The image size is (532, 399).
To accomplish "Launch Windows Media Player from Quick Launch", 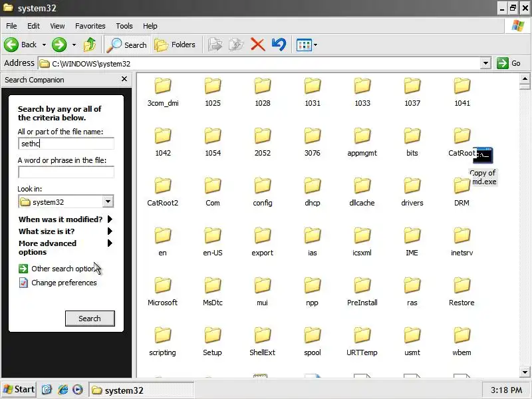I will click(78, 390).
